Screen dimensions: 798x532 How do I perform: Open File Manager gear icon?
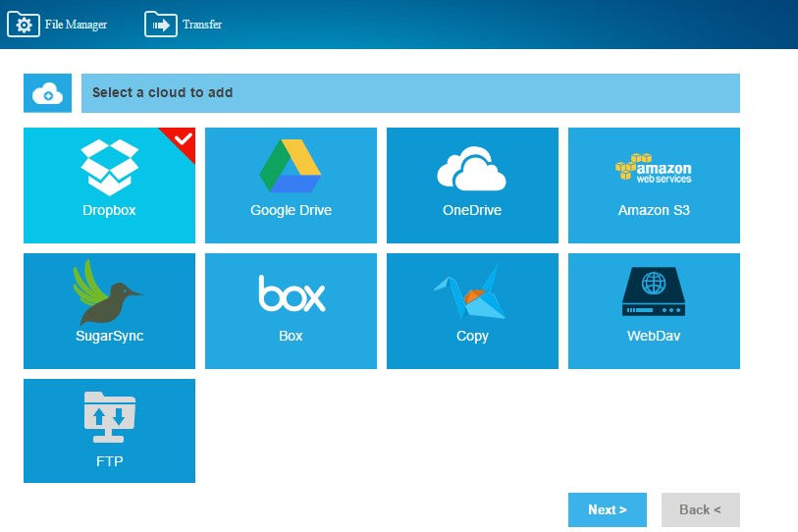(x=24, y=25)
